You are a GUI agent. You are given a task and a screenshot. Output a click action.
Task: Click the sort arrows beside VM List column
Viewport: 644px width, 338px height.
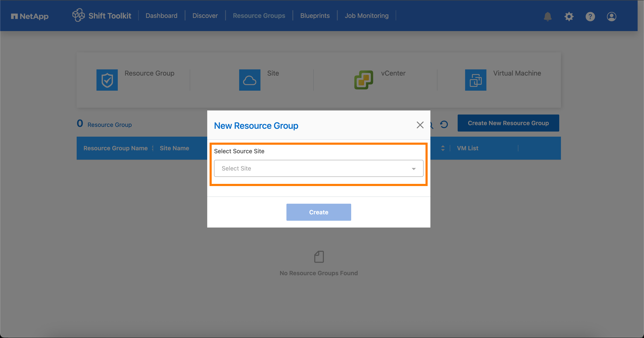(443, 148)
